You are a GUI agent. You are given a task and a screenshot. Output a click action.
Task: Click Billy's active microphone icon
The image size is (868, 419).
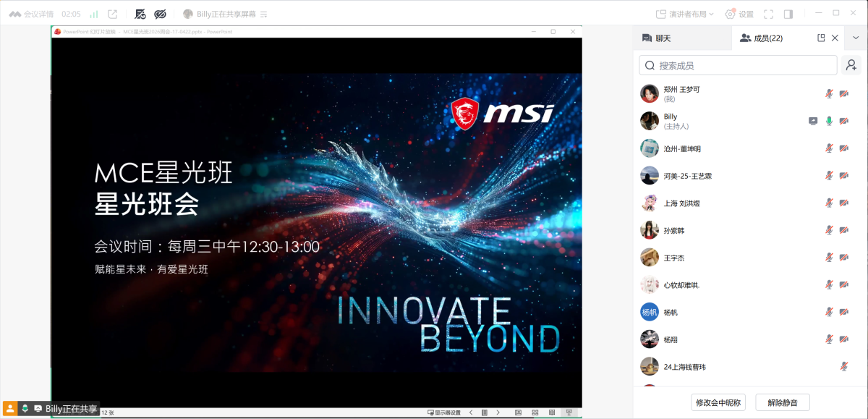pyautogui.click(x=830, y=121)
